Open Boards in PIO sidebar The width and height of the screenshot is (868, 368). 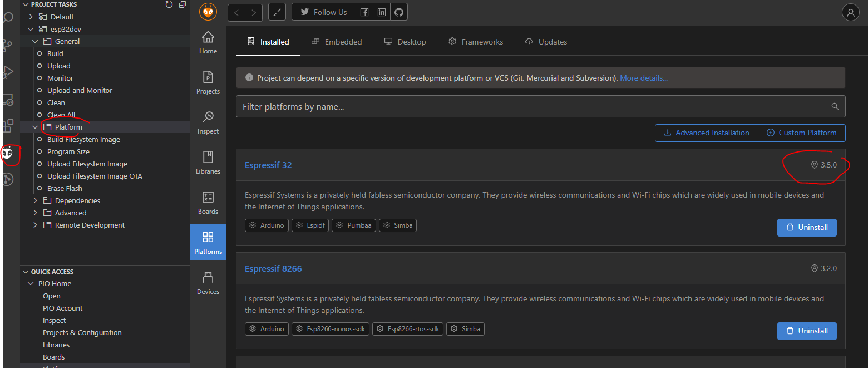pos(208,203)
